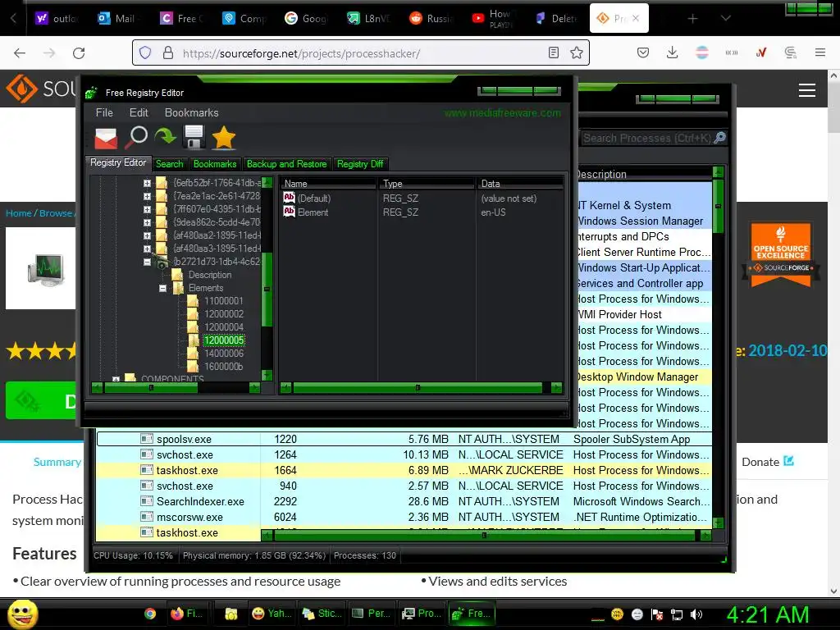The image size is (840, 630).
Task: Switch to the Backup and Restore tab
Action: [x=286, y=164]
